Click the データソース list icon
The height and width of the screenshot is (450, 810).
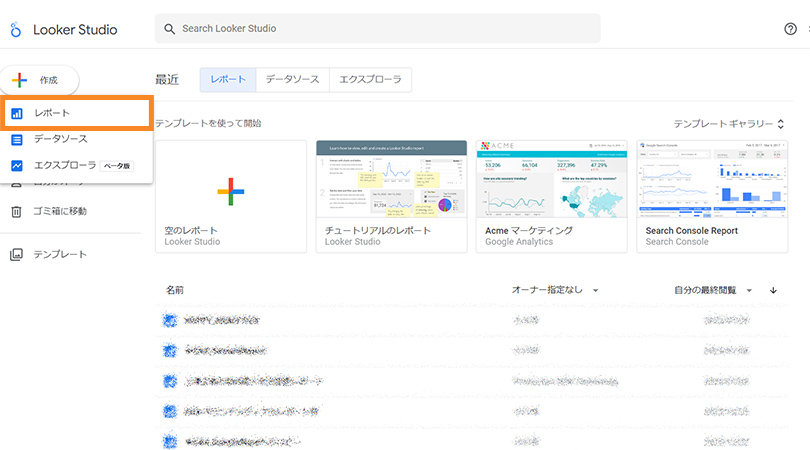click(17, 139)
